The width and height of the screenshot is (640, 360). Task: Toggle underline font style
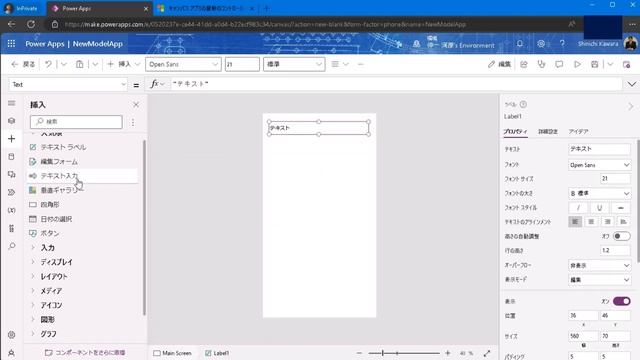pyautogui.click(x=599, y=207)
